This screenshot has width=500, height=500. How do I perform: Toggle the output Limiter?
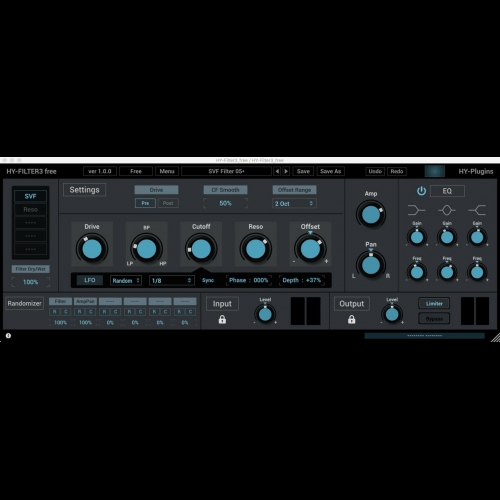(x=434, y=303)
